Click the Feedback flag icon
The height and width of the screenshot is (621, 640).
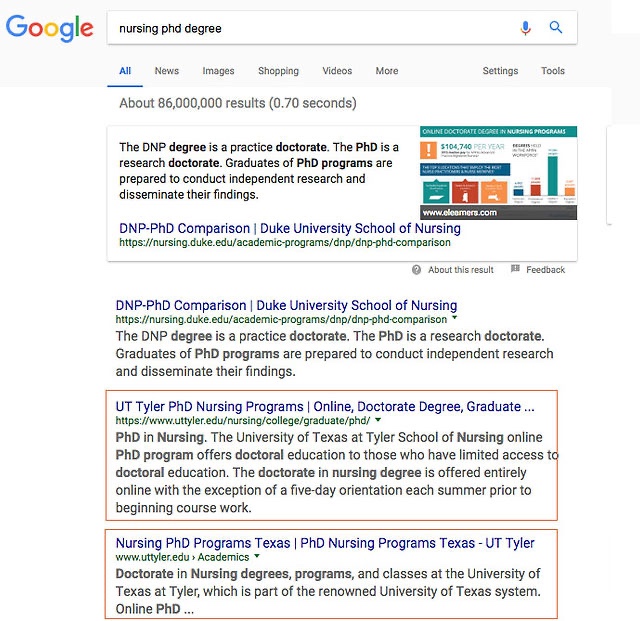point(515,270)
